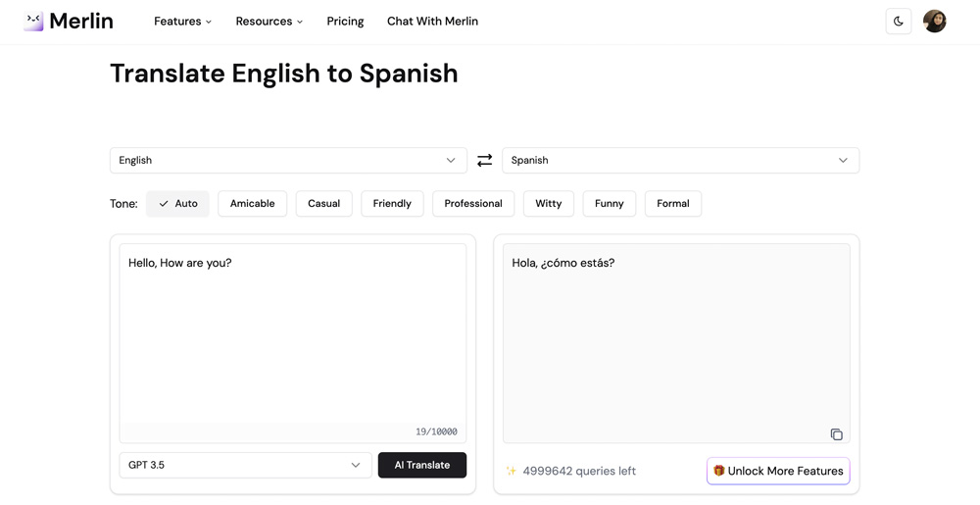Viewport: 980px width, 505px height.
Task: Choose the Professional tone
Action: [473, 204]
